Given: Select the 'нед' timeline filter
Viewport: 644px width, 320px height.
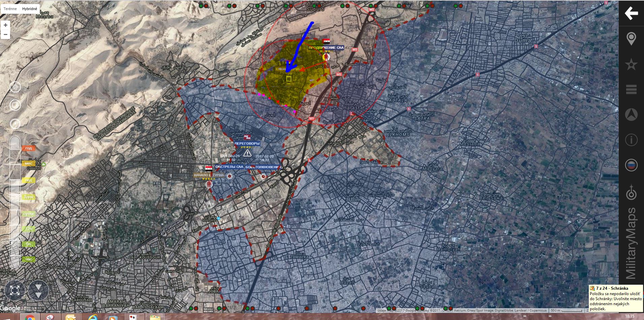Looking at the screenshot, I should (x=29, y=180).
